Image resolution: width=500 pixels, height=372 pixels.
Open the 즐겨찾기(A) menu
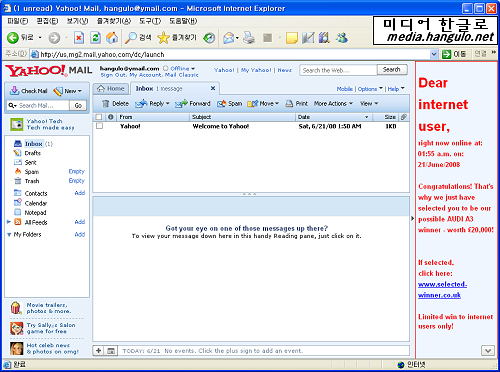pos(114,21)
